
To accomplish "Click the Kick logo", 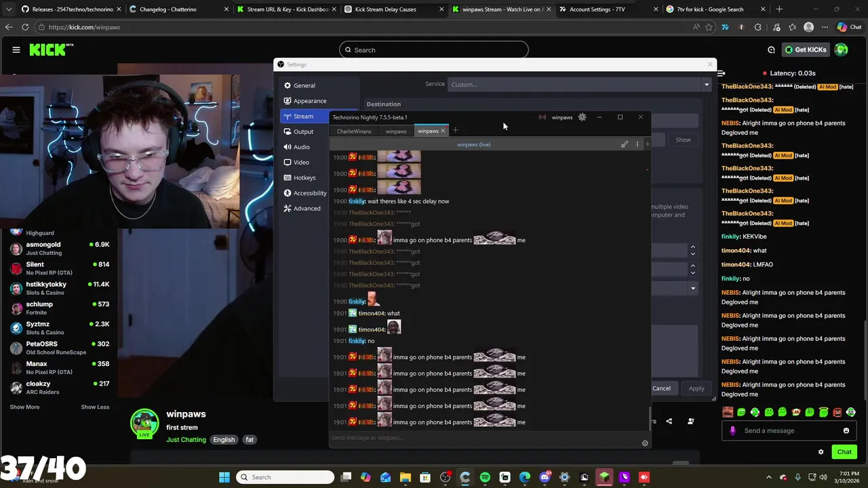I will [51, 49].
